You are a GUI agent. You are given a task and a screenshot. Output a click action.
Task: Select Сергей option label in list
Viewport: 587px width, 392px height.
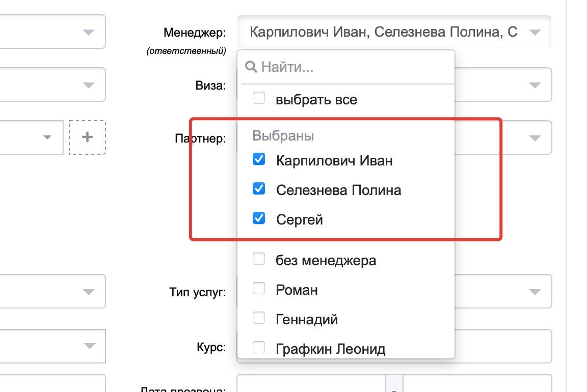tap(299, 219)
